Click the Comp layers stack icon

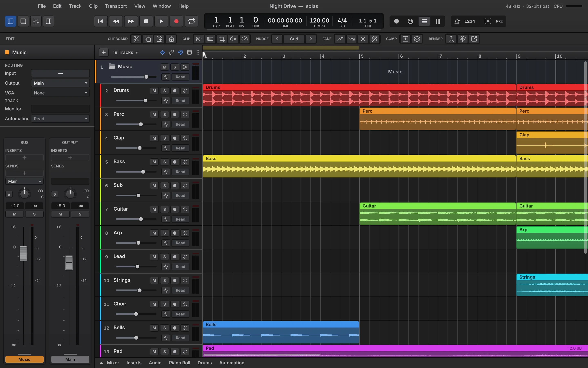tap(417, 39)
